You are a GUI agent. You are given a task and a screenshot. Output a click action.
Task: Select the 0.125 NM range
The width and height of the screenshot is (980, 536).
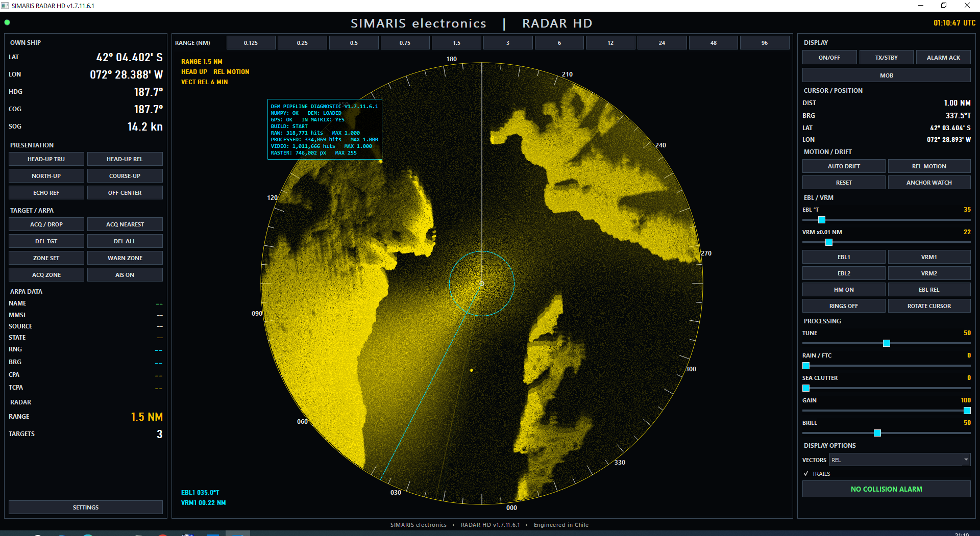click(251, 43)
